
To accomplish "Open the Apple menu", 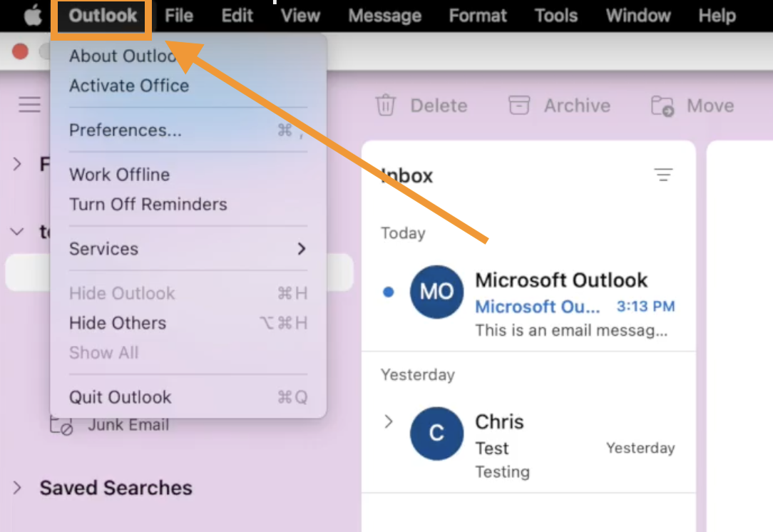I will tap(33, 16).
